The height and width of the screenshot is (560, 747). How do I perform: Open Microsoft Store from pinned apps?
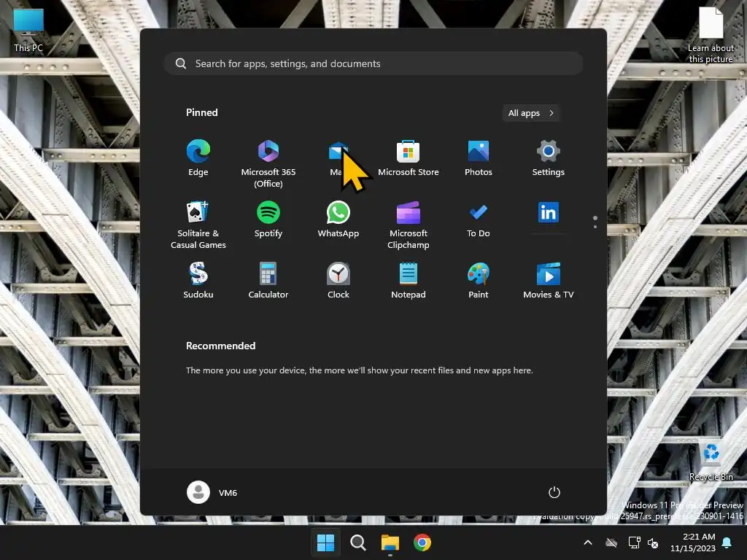point(409,158)
